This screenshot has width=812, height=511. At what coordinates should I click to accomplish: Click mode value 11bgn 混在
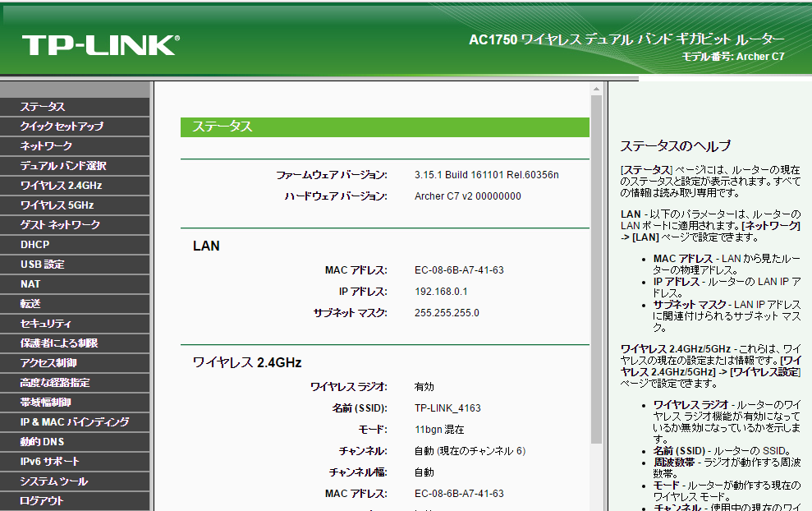[439, 430]
